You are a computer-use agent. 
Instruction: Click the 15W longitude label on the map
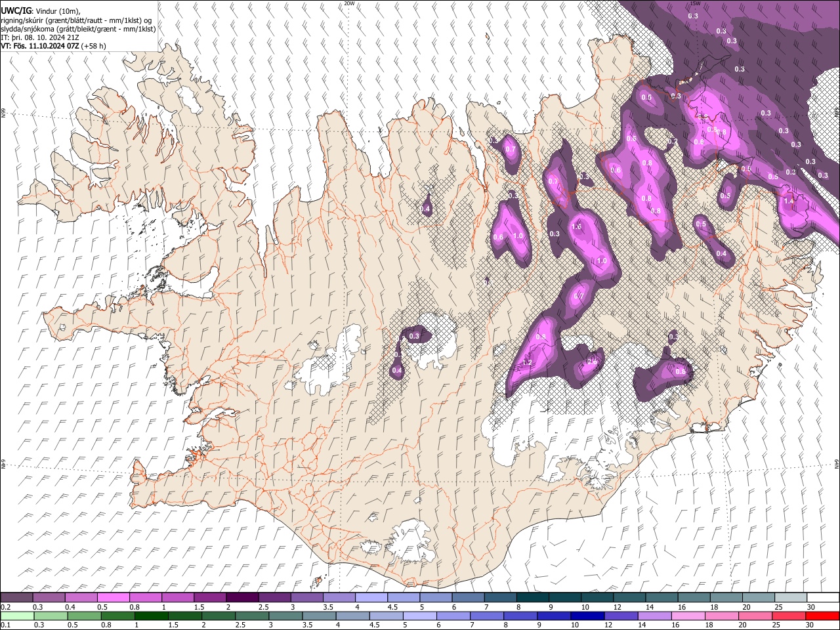coord(695,3)
